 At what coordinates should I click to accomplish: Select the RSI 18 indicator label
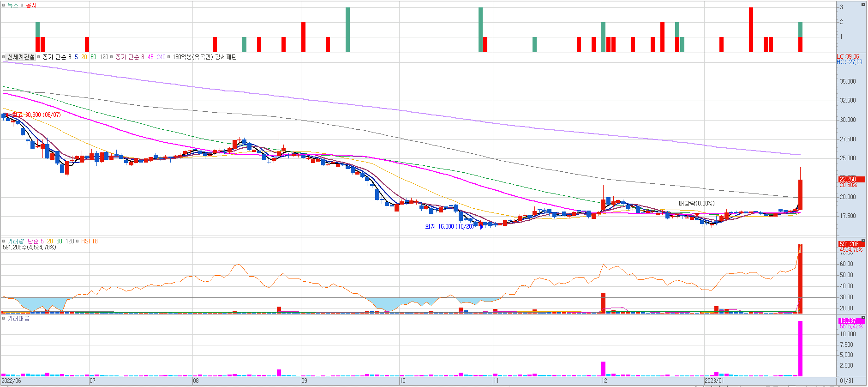[90, 241]
